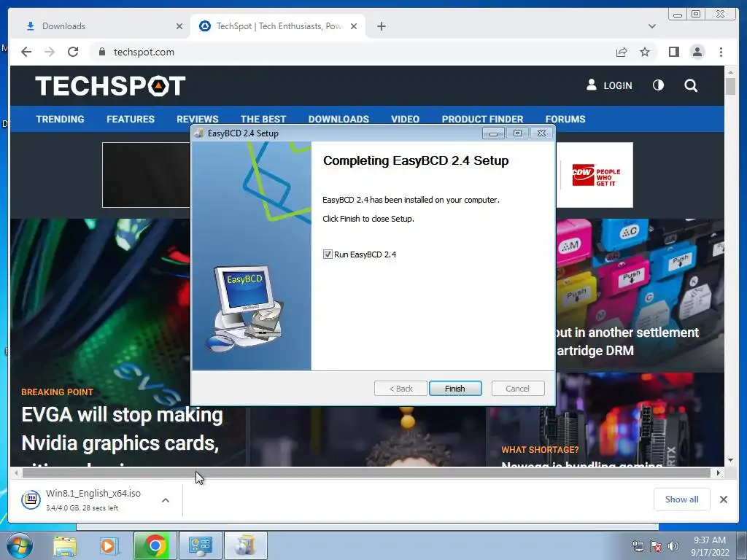Select the TechSpot browser tab
747x560 pixels.
point(279,26)
